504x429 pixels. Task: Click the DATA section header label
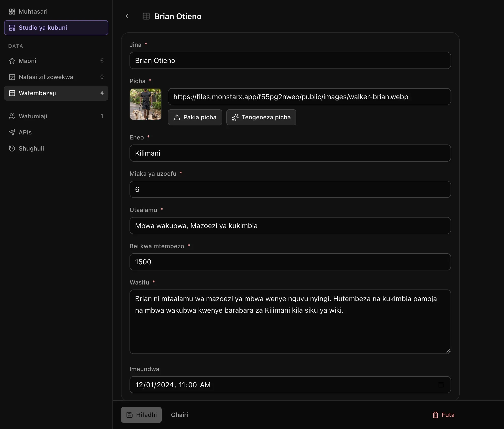click(16, 46)
